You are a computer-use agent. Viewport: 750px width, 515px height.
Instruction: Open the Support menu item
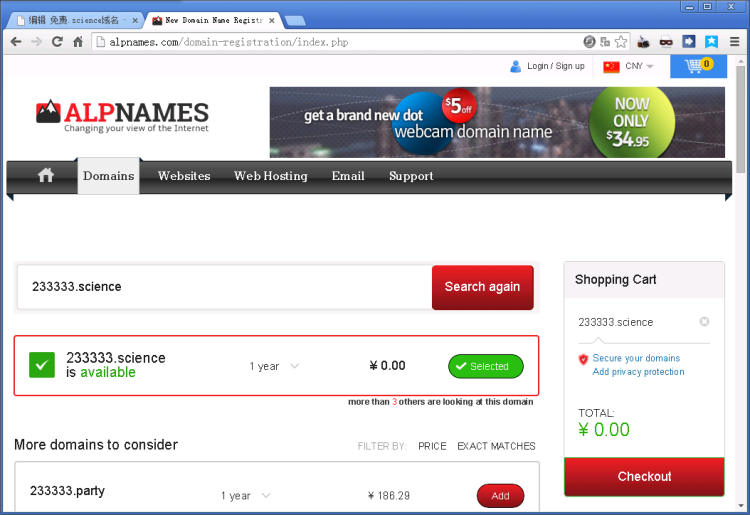411,176
